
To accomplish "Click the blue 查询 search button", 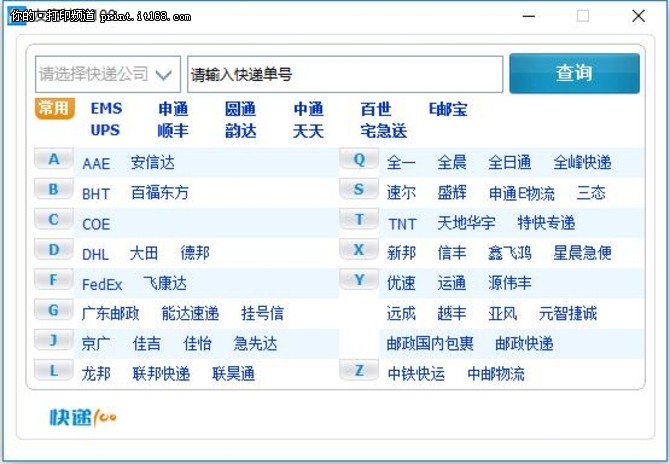I will [x=574, y=73].
